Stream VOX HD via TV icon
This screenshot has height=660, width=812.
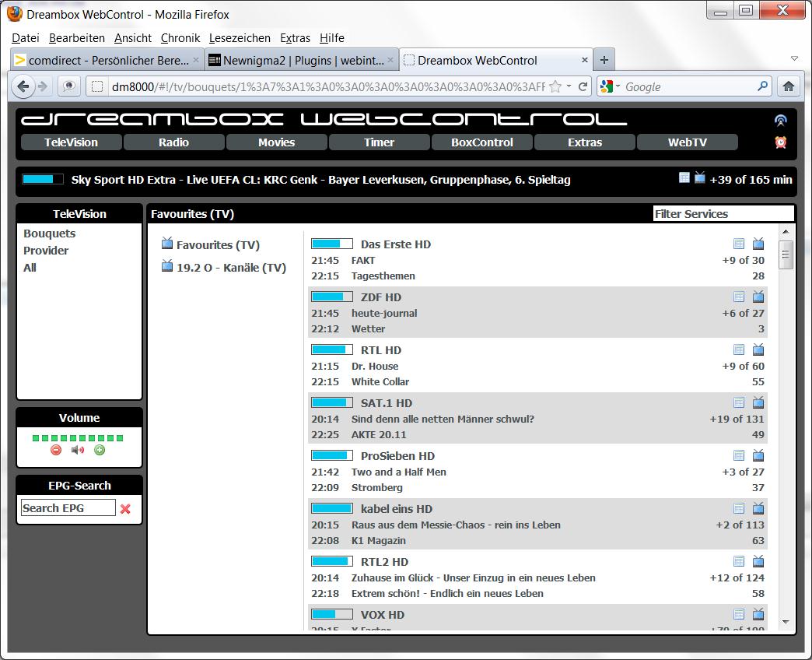pos(758,614)
